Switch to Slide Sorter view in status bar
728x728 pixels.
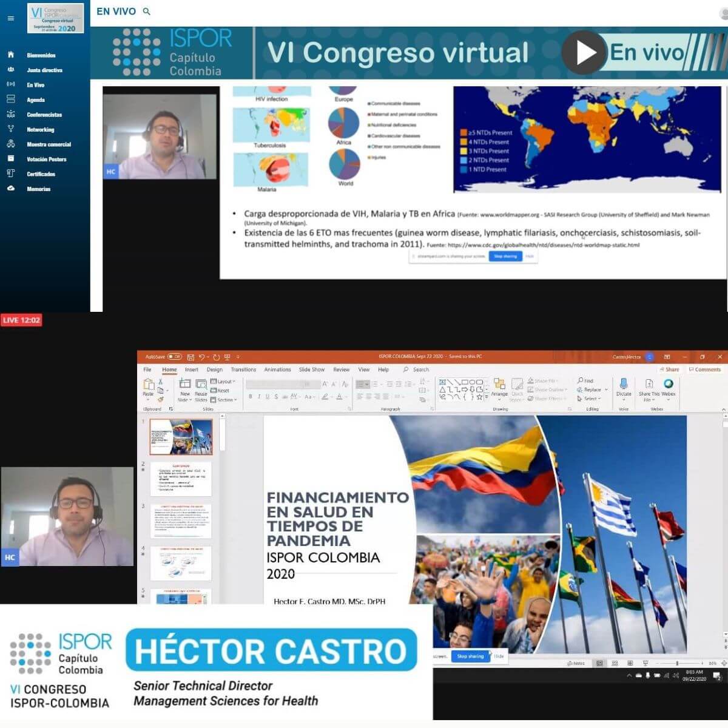tap(615, 663)
